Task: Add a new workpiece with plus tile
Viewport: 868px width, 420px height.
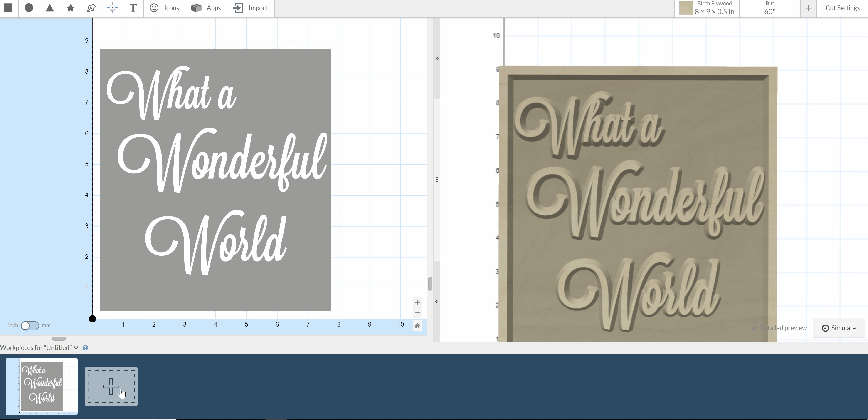Action: pyautogui.click(x=111, y=386)
